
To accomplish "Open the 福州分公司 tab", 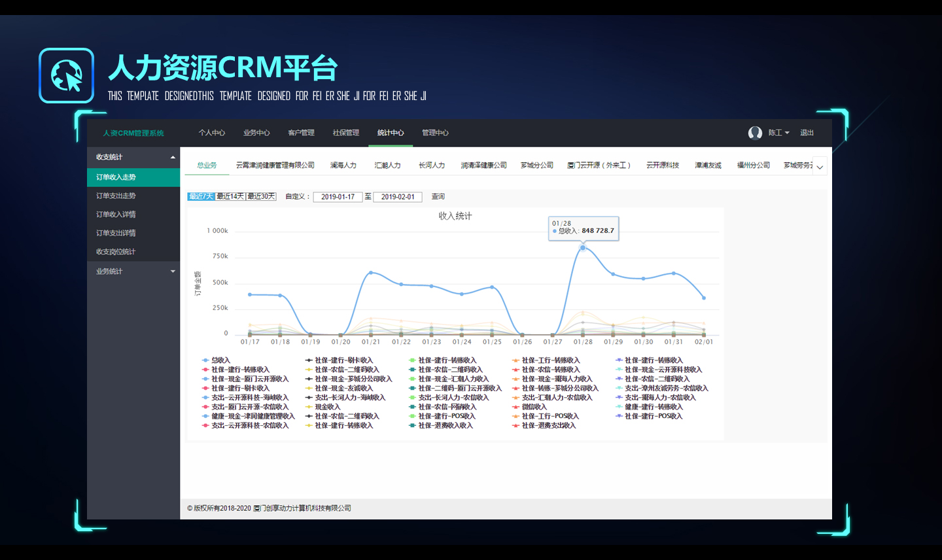I will point(754,166).
